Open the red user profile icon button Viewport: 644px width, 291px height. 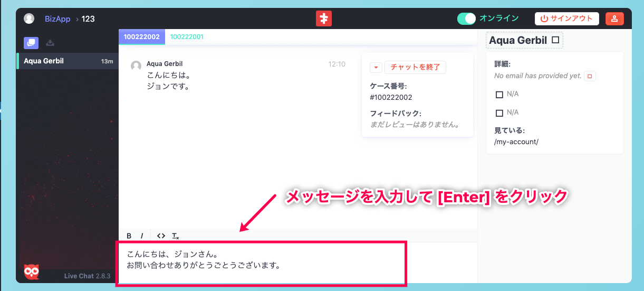click(x=614, y=18)
